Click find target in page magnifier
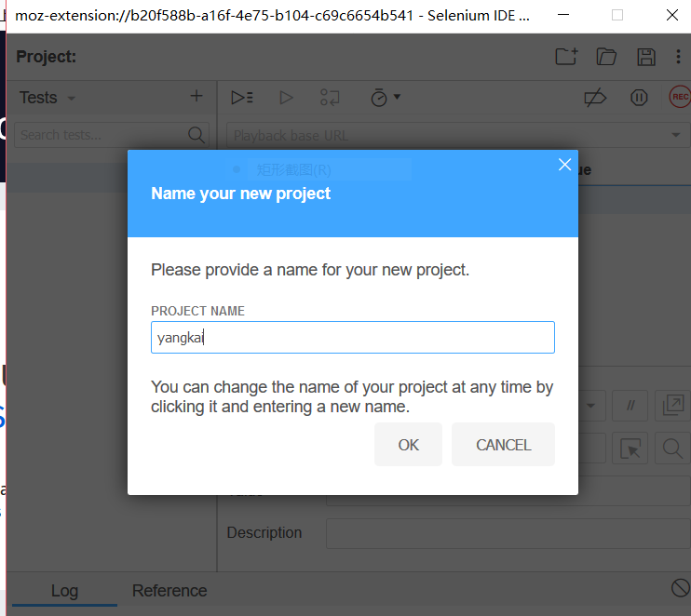This screenshot has width=691, height=616. click(673, 449)
